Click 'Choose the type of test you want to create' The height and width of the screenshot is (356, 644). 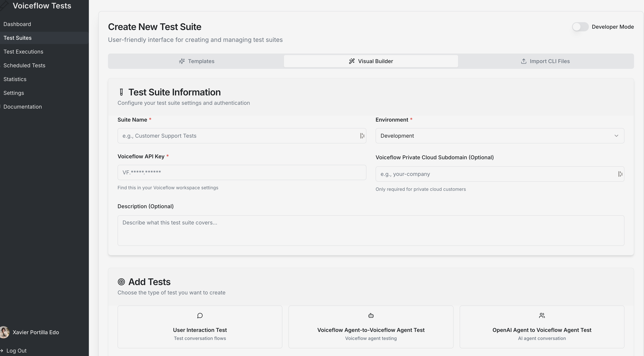[171, 293]
